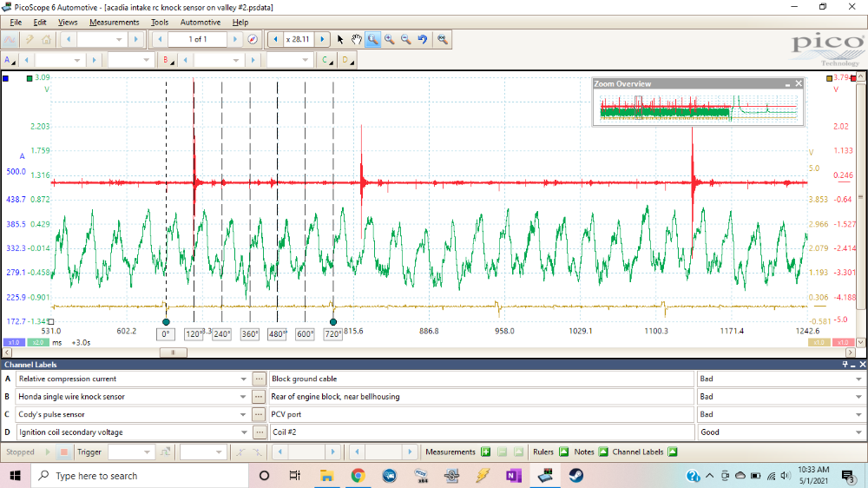Image resolution: width=868 pixels, height=488 pixels.
Task: Click the Block ground cable description field
Action: coord(481,379)
